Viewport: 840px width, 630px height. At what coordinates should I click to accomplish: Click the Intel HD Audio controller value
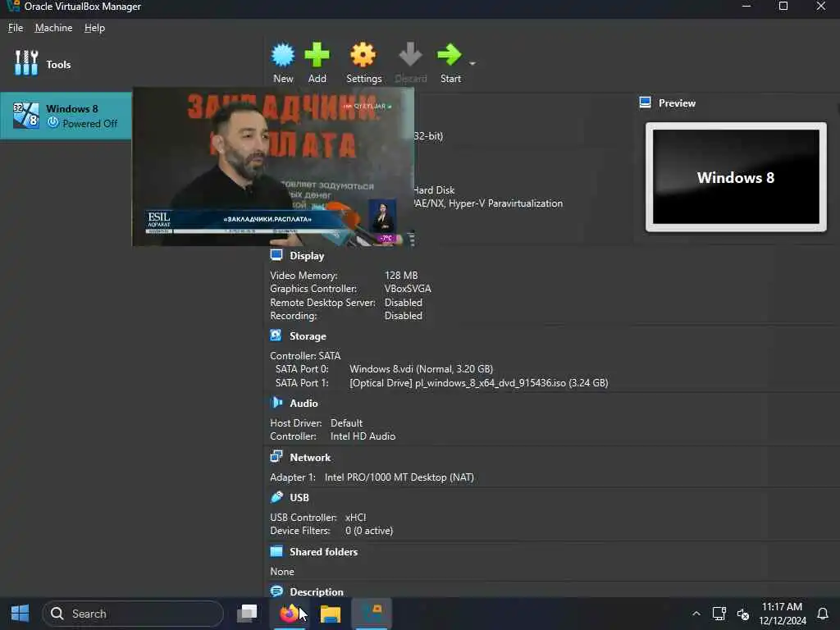click(x=363, y=436)
